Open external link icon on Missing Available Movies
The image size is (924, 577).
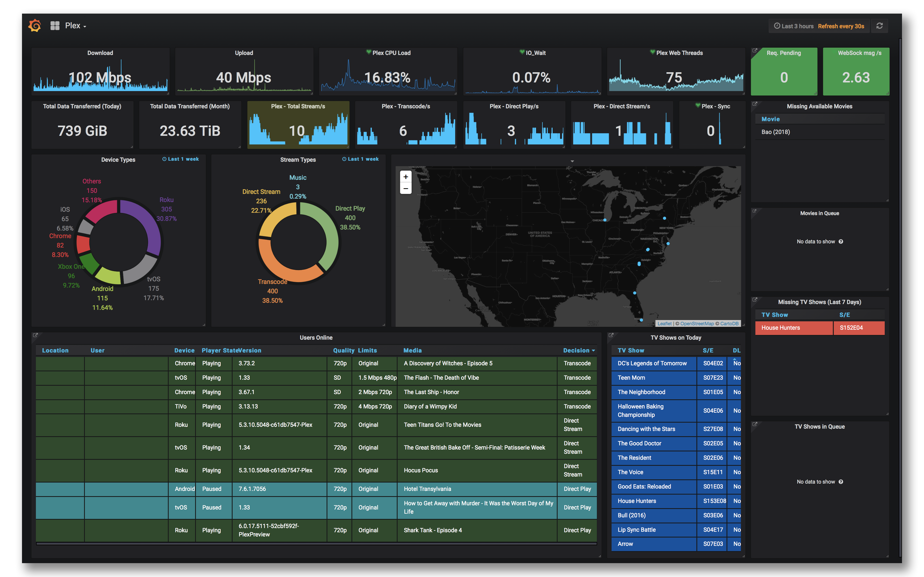click(x=755, y=104)
